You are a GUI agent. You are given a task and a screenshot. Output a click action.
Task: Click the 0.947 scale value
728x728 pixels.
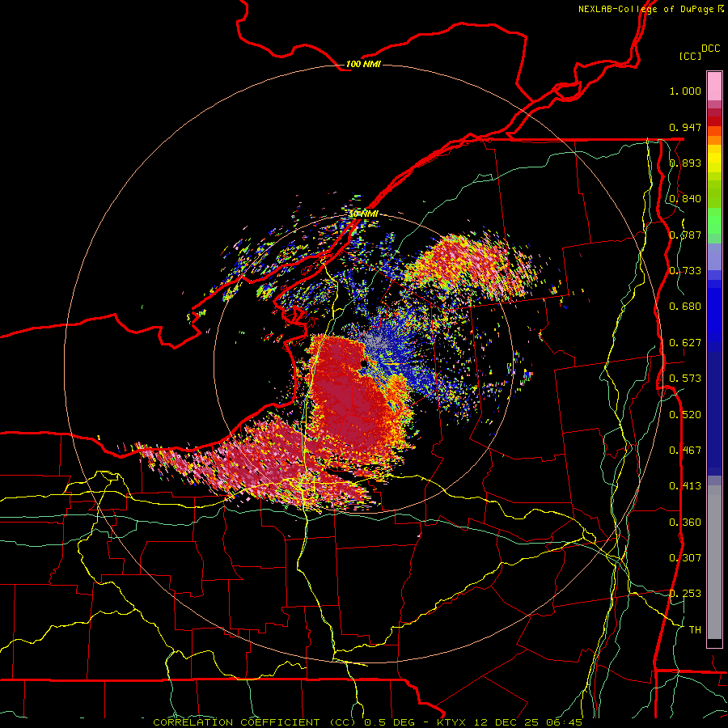click(685, 127)
